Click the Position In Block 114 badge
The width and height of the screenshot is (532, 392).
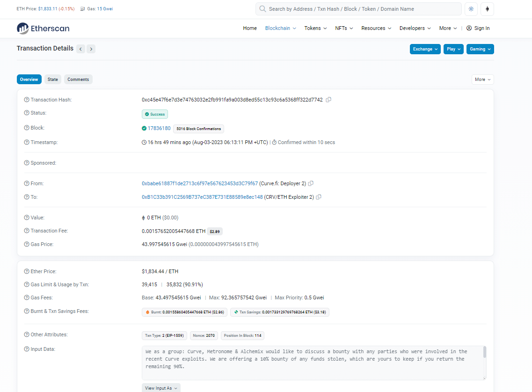pyautogui.click(x=242, y=336)
